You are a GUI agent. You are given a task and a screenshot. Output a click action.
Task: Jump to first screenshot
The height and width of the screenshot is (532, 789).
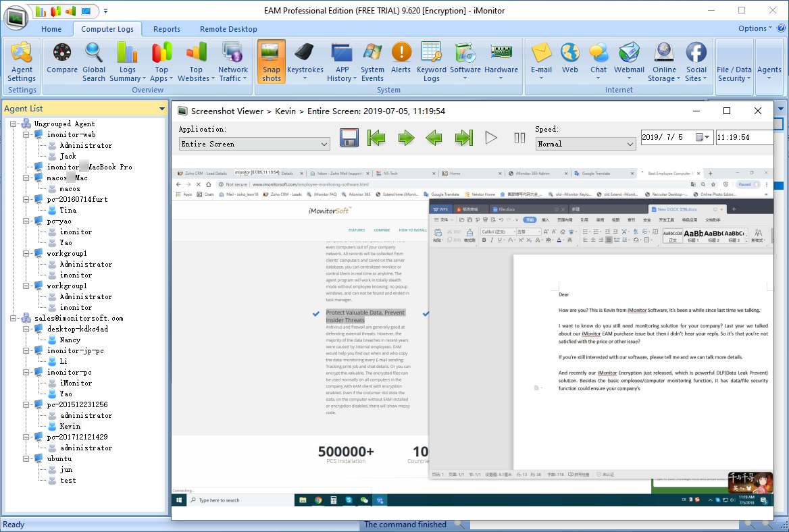(x=376, y=138)
